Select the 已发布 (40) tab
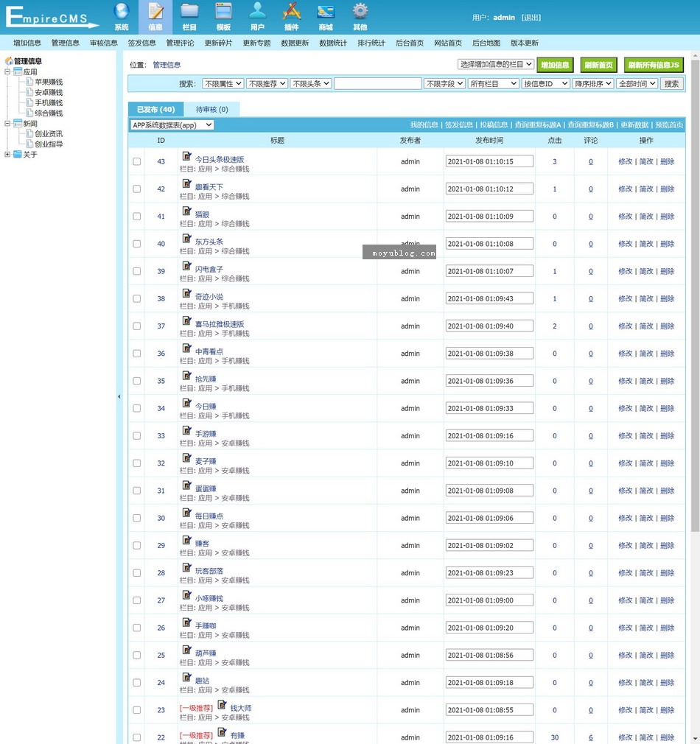 pyautogui.click(x=155, y=109)
